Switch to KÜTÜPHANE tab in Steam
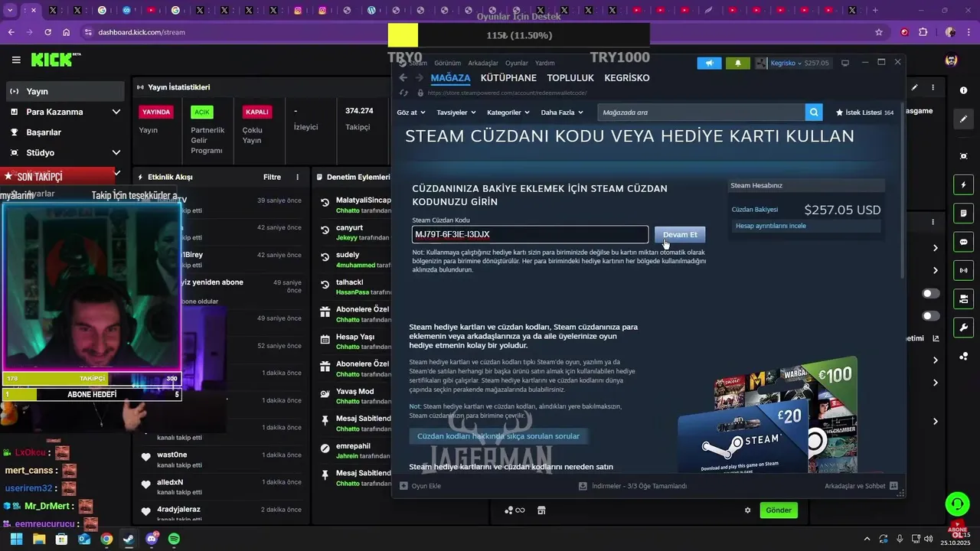The height and width of the screenshot is (551, 980). click(x=508, y=78)
